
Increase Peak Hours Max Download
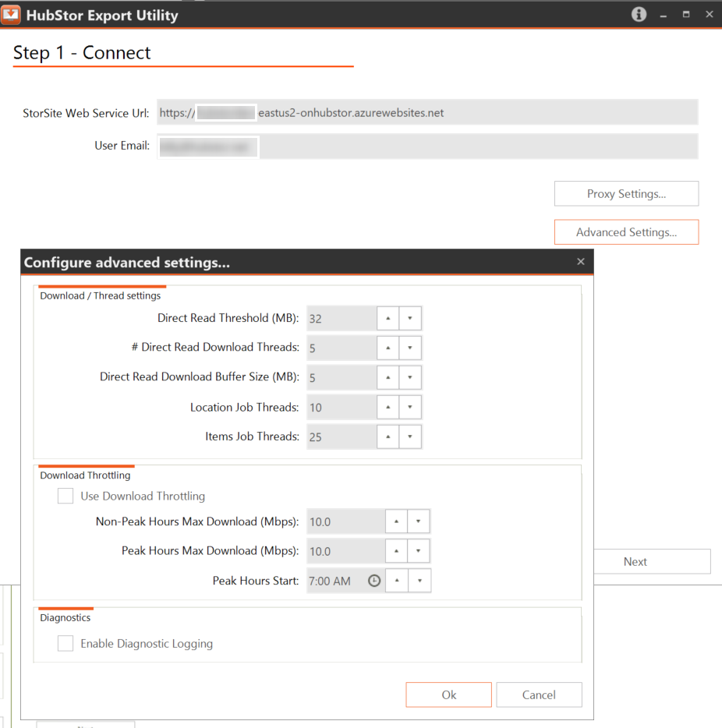(396, 550)
